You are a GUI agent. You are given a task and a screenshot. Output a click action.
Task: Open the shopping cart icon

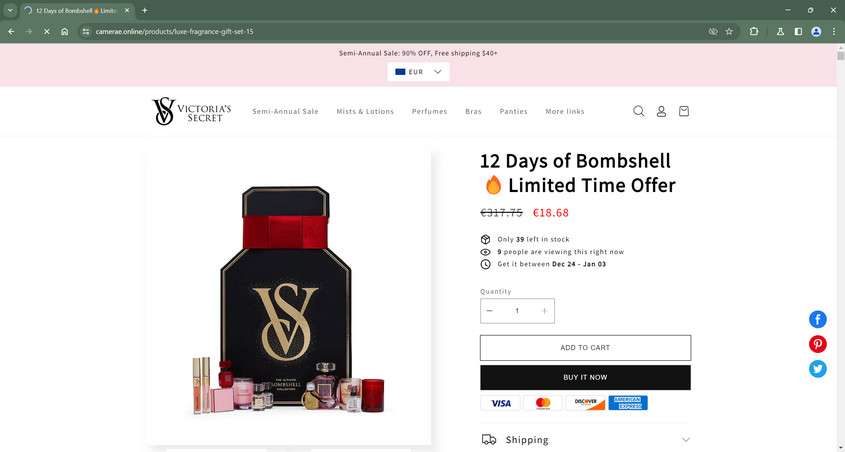click(684, 111)
